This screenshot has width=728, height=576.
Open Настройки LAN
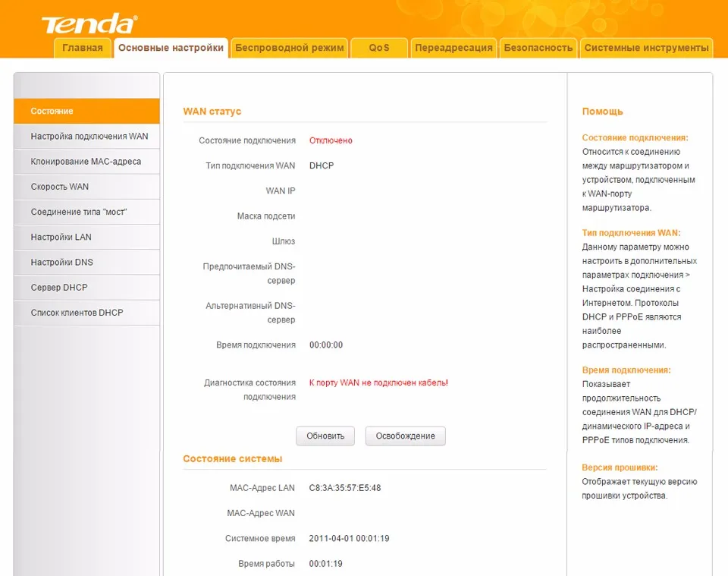86,237
